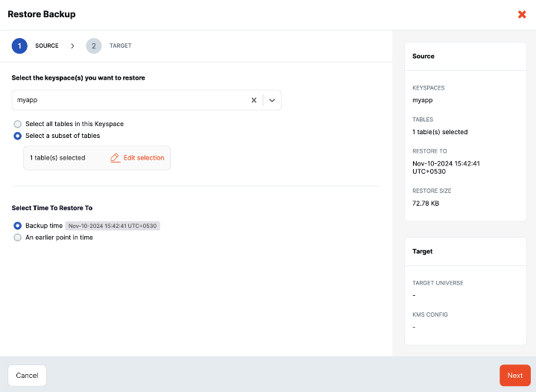Choose Select a subset of tables
Viewport: 536px width, 392px height.
18,136
